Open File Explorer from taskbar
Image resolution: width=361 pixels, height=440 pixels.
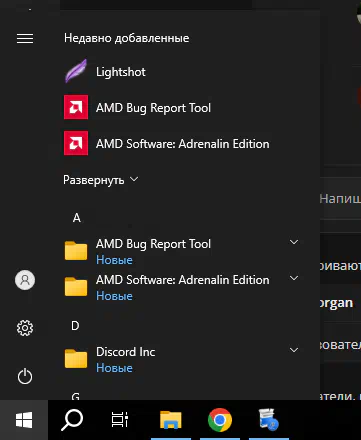click(x=171, y=420)
